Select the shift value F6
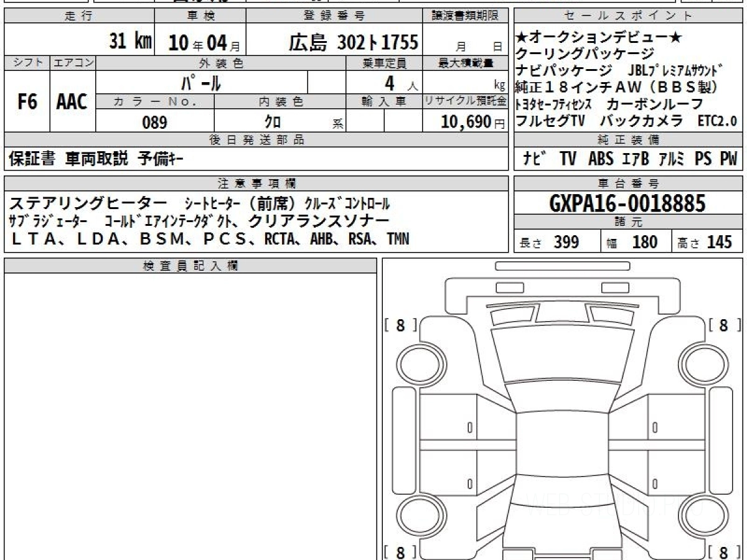The height and width of the screenshot is (560, 747). click(27, 102)
